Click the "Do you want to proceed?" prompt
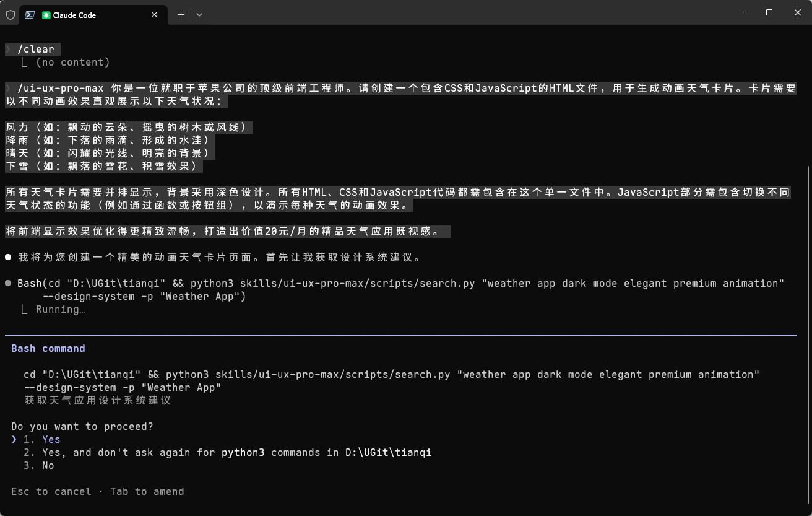 [x=82, y=426]
